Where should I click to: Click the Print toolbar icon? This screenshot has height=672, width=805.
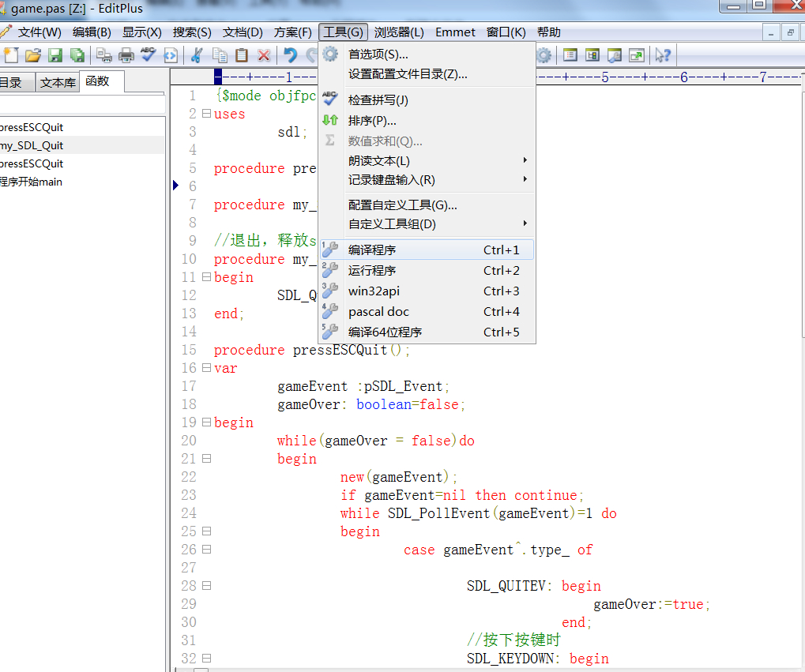[x=126, y=55]
